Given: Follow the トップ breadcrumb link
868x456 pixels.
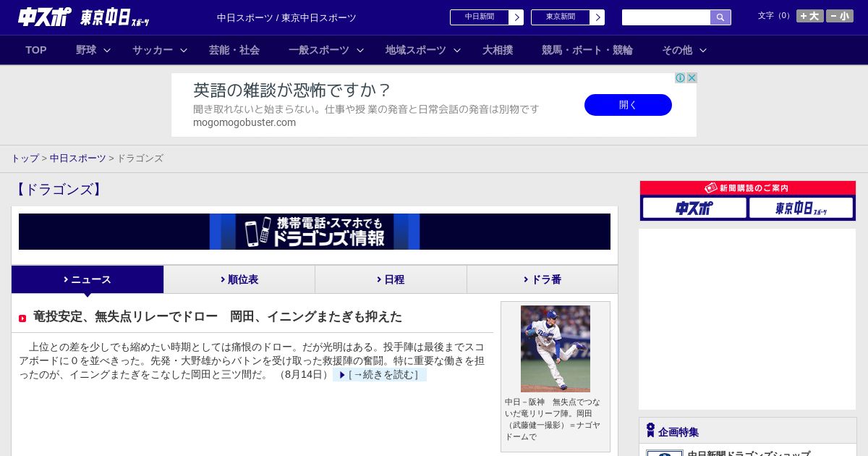Looking at the screenshot, I should coord(25,158).
